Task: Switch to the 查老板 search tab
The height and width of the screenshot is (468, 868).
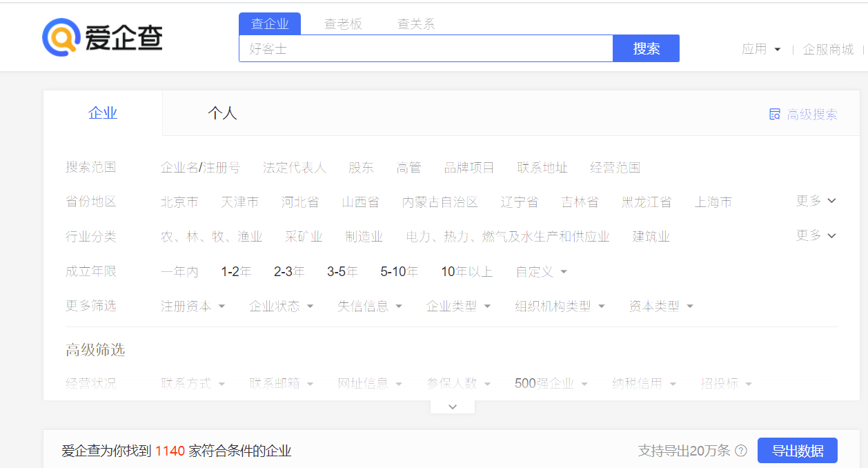Action: click(x=343, y=24)
